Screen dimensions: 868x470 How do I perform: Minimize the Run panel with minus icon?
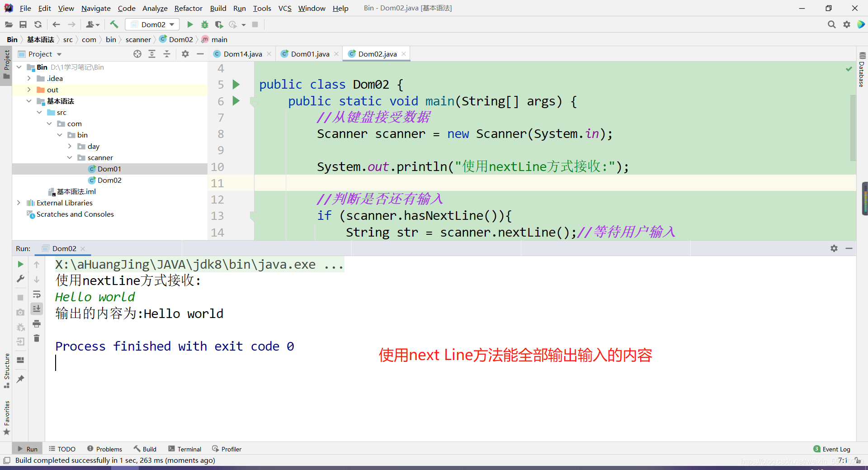[x=849, y=248]
